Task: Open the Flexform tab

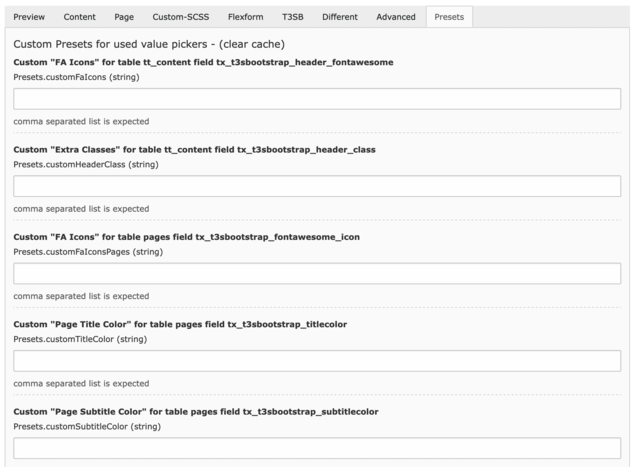Action: click(x=245, y=17)
